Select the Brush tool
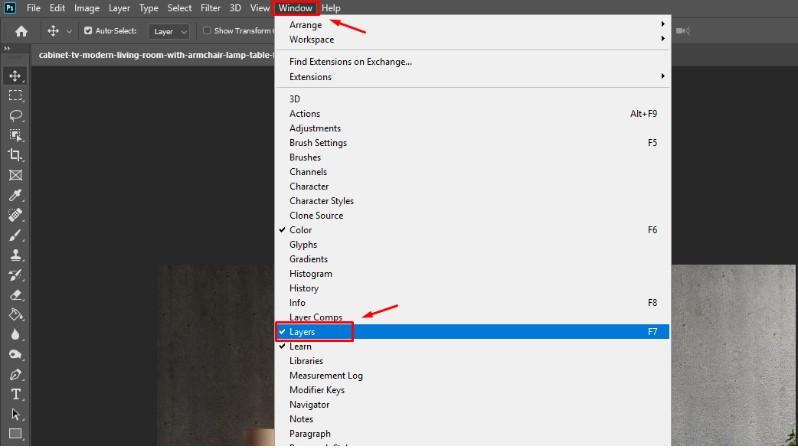The height and width of the screenshot is (448, 798). [15, 235]
